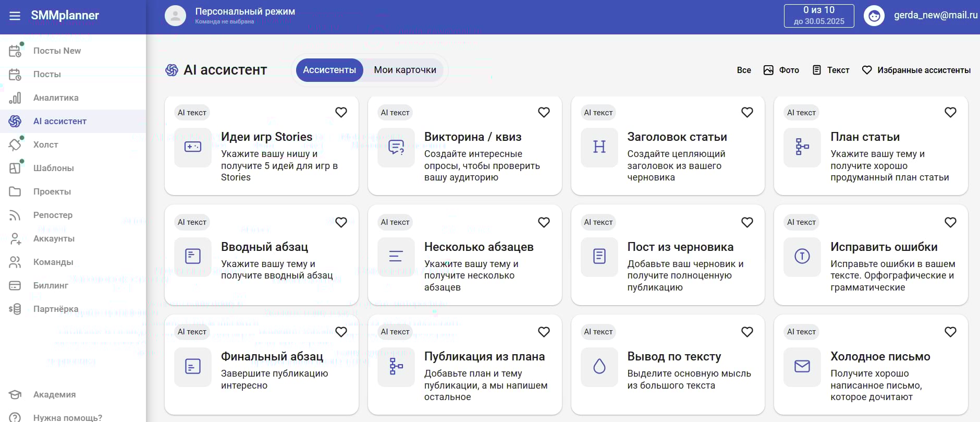
Task: Favorite the Вводный абзац assistant
Action: (341, 222)
